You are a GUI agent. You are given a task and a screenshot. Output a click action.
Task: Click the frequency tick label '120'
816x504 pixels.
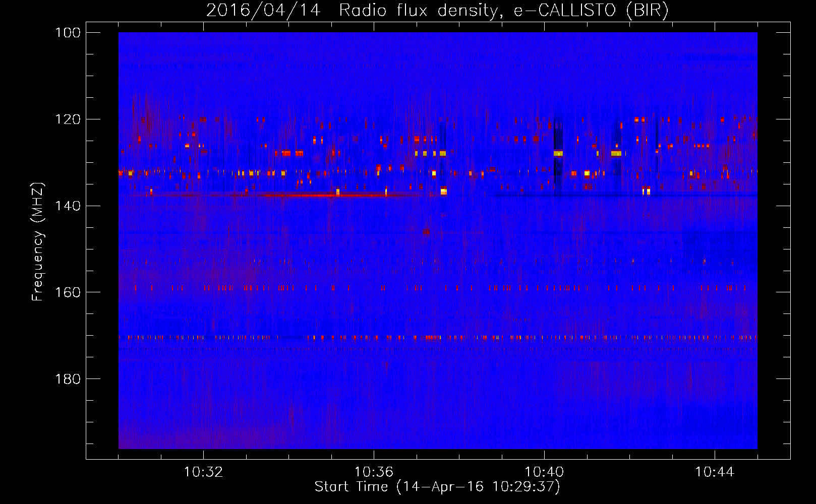(x=69, y=119)
